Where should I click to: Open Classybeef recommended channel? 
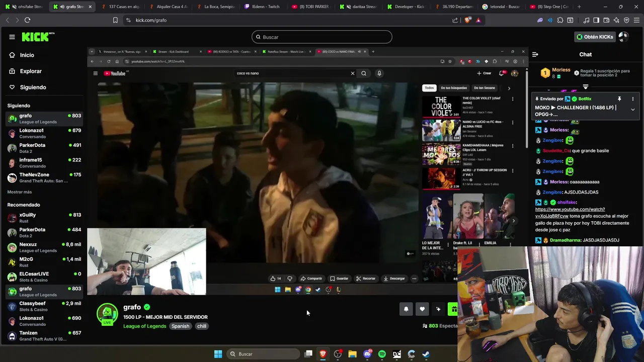tap(44, 306)
